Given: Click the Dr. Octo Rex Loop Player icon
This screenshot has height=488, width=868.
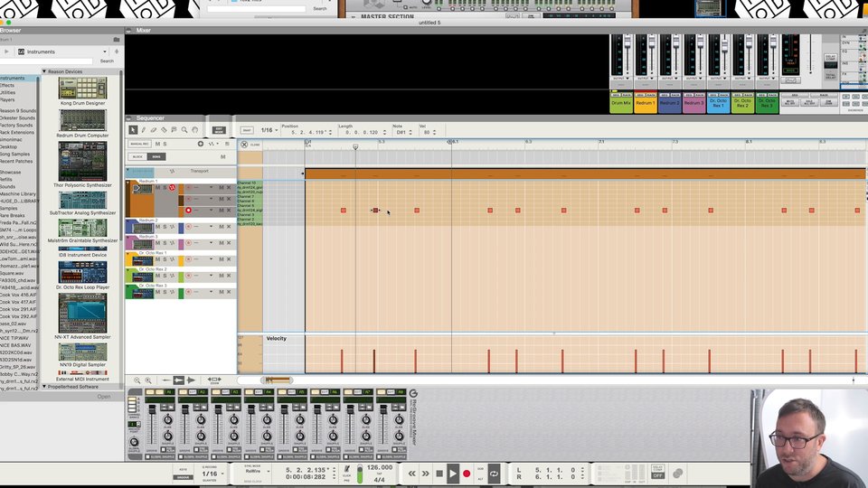Looking at the screenshot, I should pos(82,272).
